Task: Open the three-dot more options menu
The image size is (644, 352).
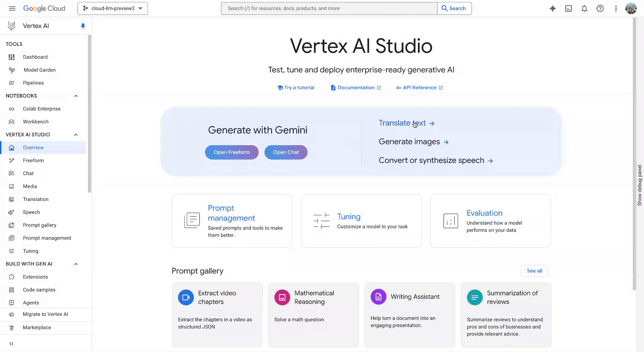Action: (x=616, y=9)
